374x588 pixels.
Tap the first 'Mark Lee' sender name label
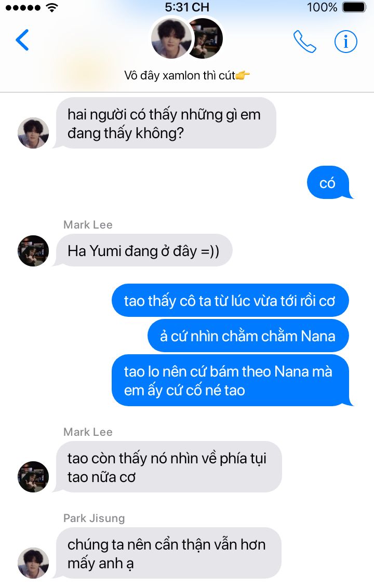point(88,224)
